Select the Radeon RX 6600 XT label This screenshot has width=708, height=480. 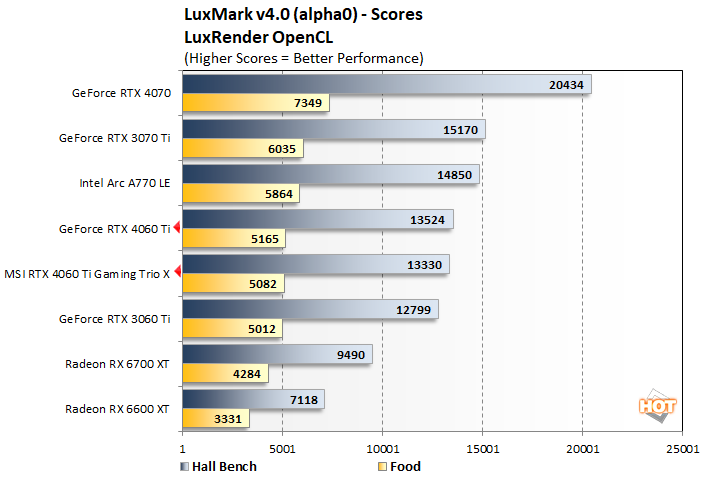[x=117, y=409]
